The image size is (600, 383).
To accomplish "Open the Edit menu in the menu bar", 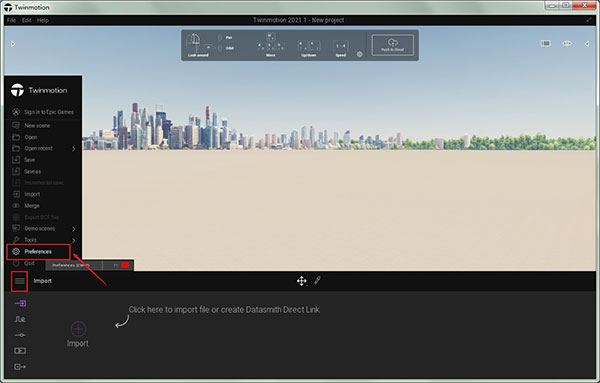I will coord(26,20).
